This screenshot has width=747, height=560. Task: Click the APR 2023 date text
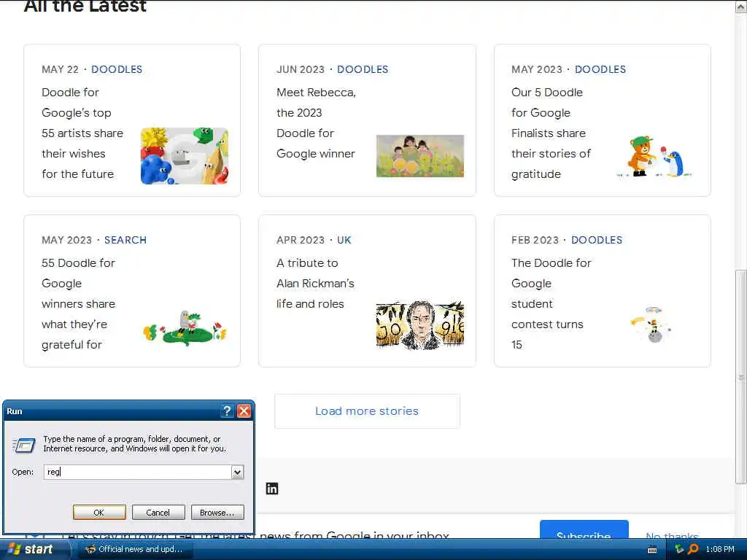point(301,240)
